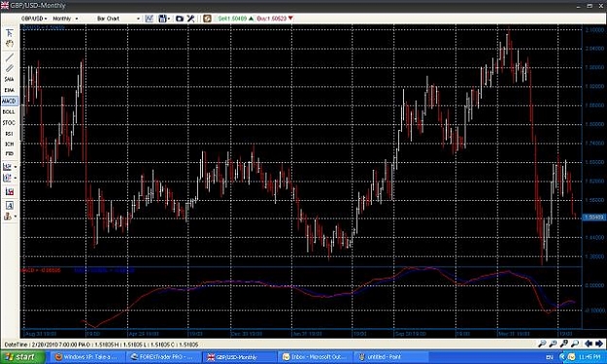Open chart settings wrench-and-screwdriver icon
Viewport: 607px width, 364px height.
(x=190, y=18)
